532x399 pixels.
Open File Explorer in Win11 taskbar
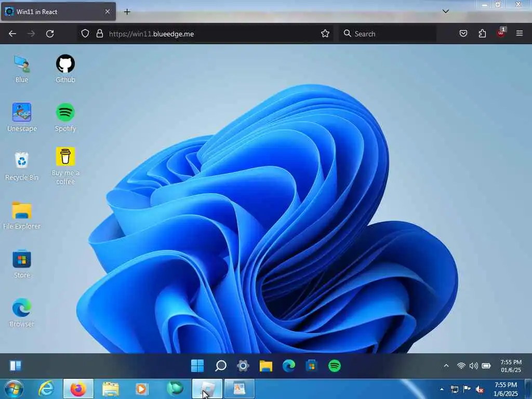(x=266, y=366)
